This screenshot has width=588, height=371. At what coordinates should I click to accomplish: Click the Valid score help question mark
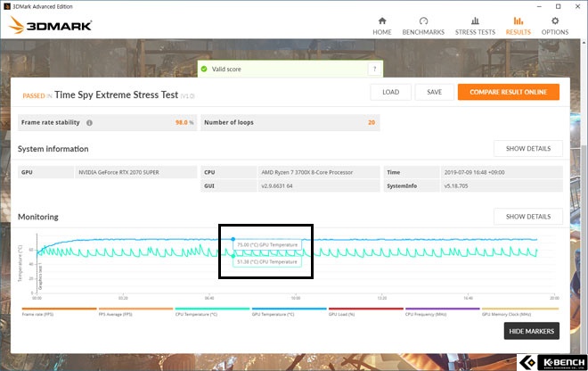point(374,69)
